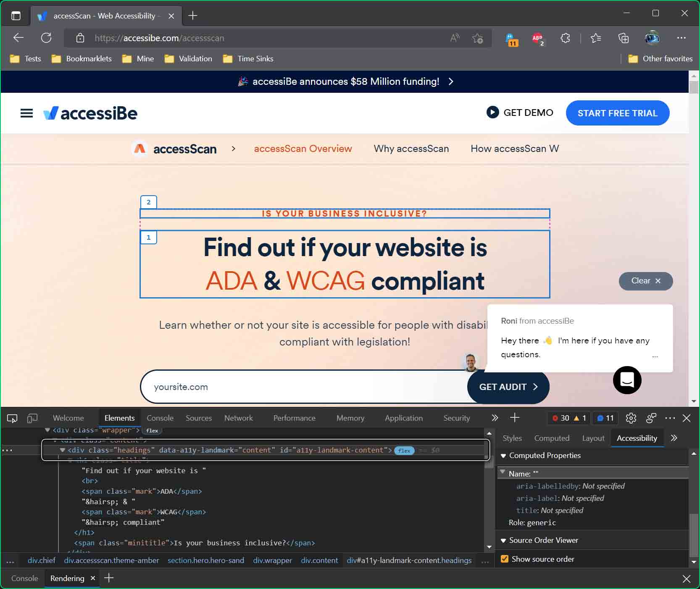Show more DevTools tabs chevron
This screenshot has width=700, height=589.
(495, 418)
